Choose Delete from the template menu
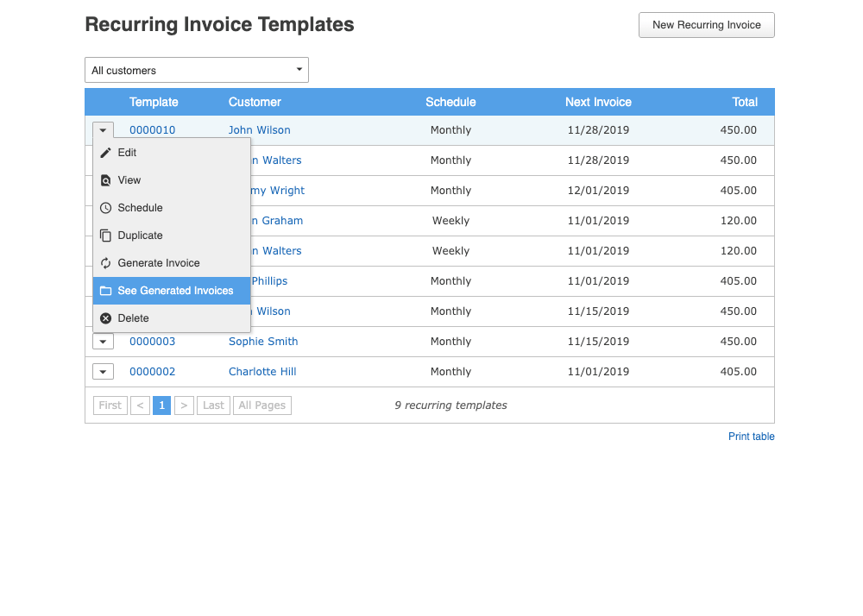Image resolution: width=863 pixels, height=616 pixels. 172,317
